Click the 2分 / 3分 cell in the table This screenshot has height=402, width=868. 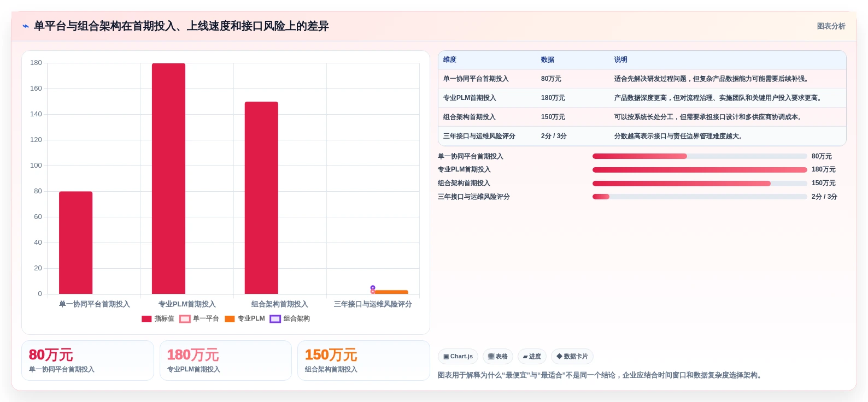pos(554,137)
